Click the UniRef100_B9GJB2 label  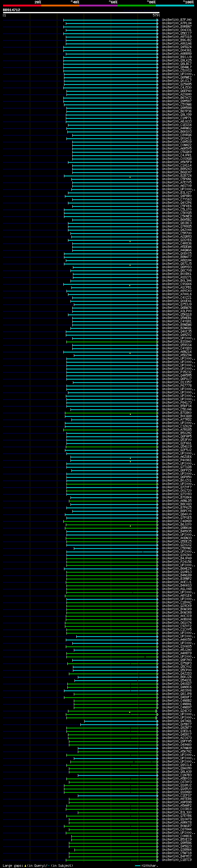[x=176, y=40]
